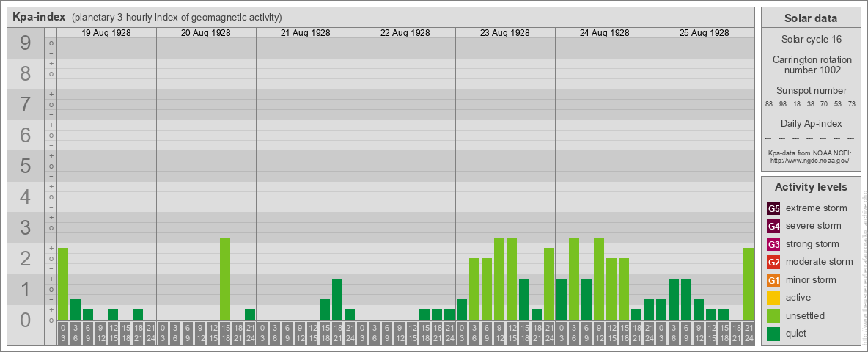Click the 6-9 bar on 25 Aug
868x352 pixels.
click(686, 299)
